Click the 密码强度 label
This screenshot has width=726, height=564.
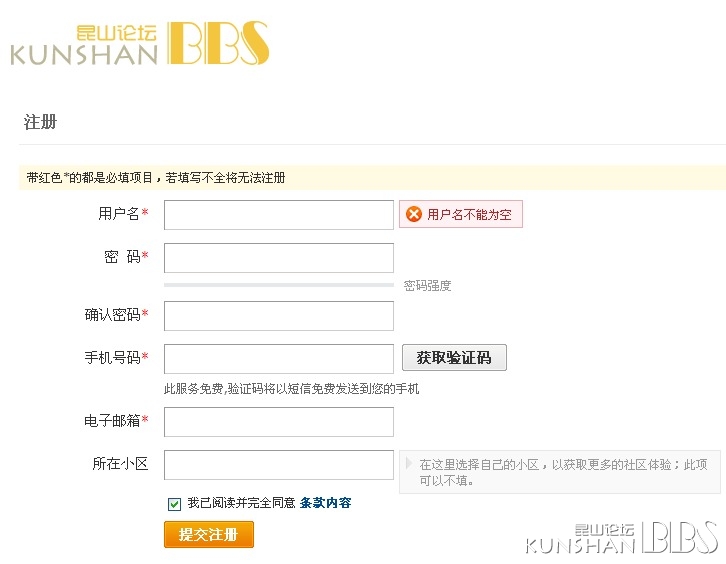coord(427,286)
